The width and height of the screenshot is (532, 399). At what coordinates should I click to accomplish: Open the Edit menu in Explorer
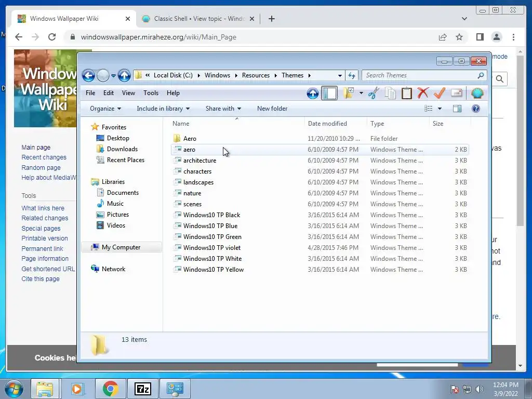109,93
